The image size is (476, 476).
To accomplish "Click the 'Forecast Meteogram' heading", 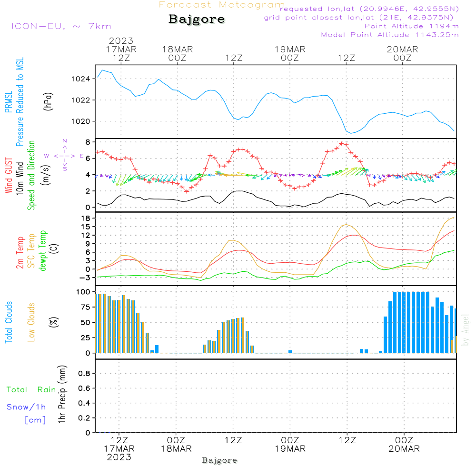I will click(222, 5).
